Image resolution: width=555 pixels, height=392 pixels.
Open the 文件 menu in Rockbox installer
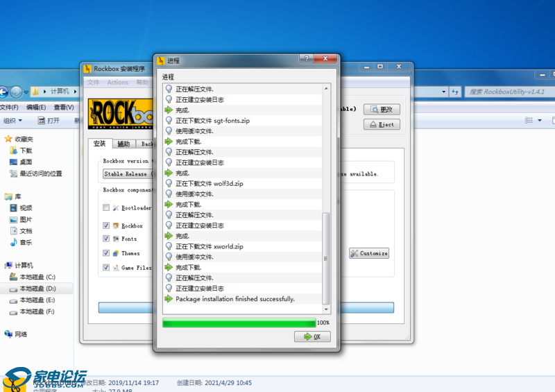[x=94, y=82]
